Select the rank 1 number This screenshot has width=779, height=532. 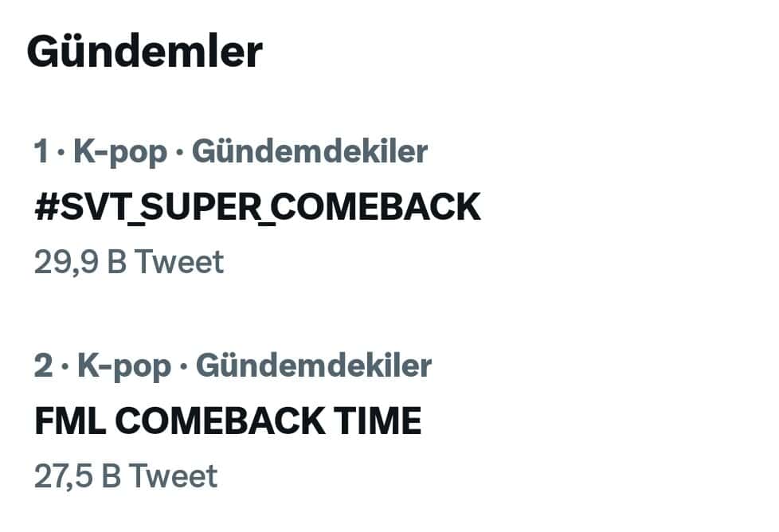tap(42, 152)
